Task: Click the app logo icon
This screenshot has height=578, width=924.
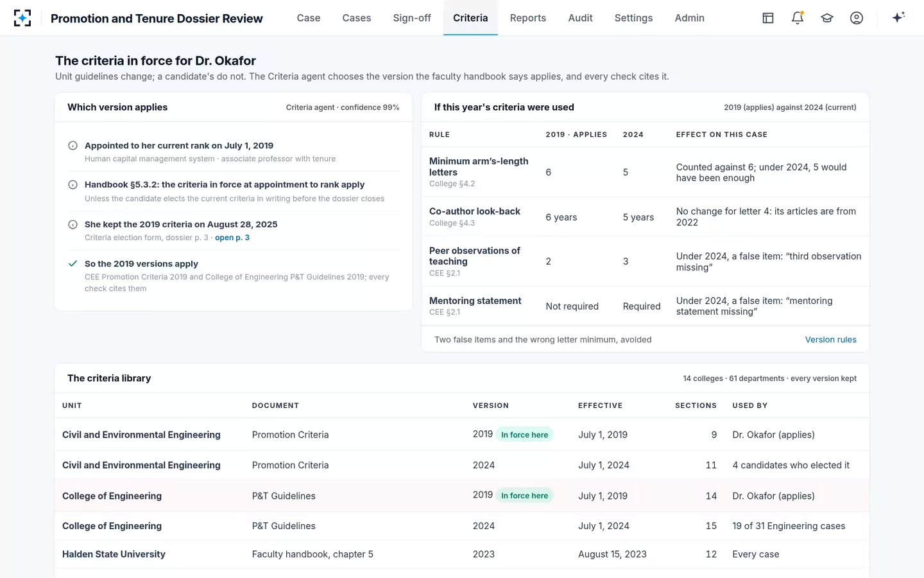Action: pyautogui.click(x=22, y=18)
